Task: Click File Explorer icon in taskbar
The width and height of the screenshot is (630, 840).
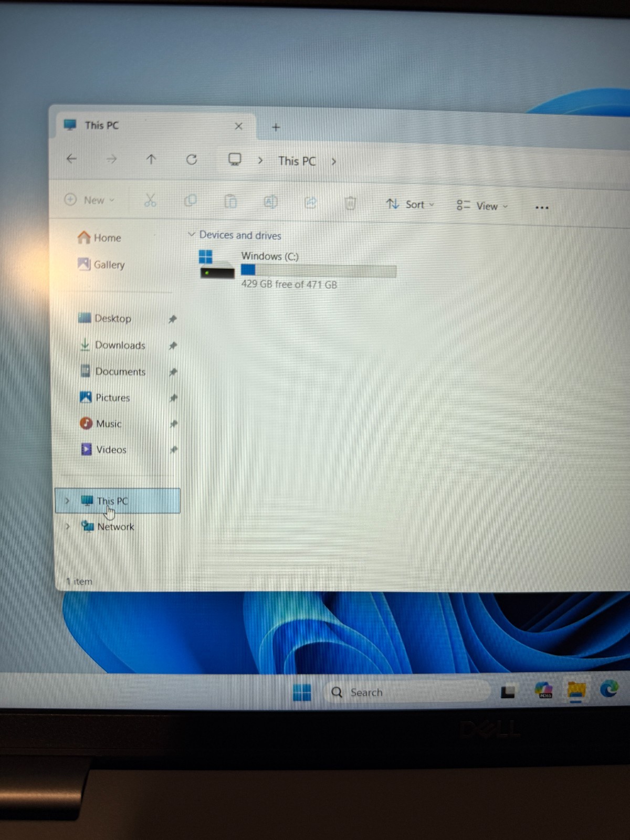Action: pyautogui.click(x=576, y=689)
